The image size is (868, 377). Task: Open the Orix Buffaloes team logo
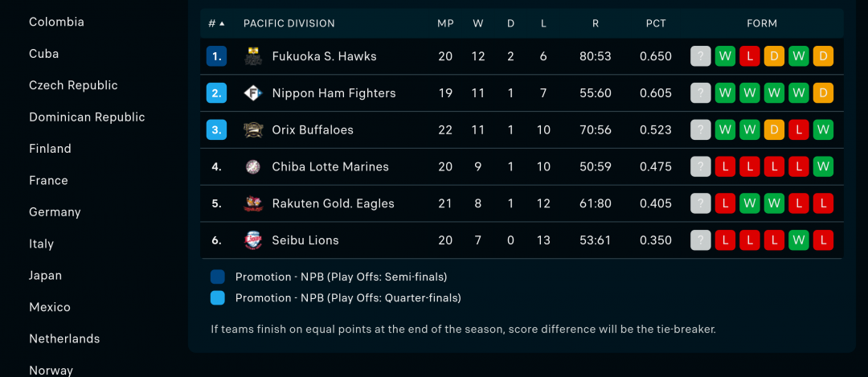coord(253,130)
